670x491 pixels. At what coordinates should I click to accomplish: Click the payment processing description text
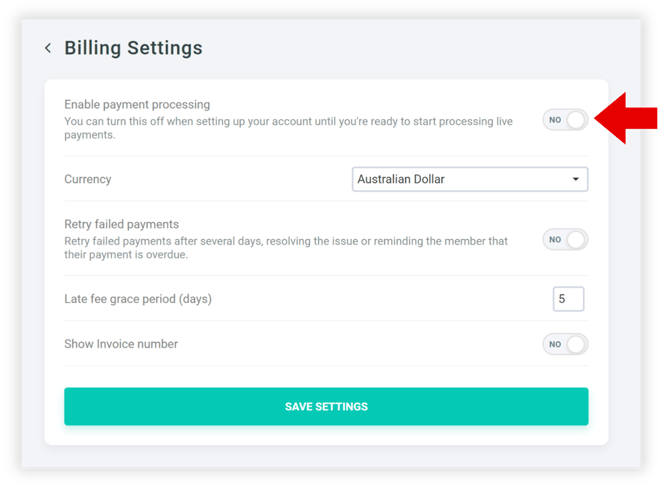click(288, 128)
